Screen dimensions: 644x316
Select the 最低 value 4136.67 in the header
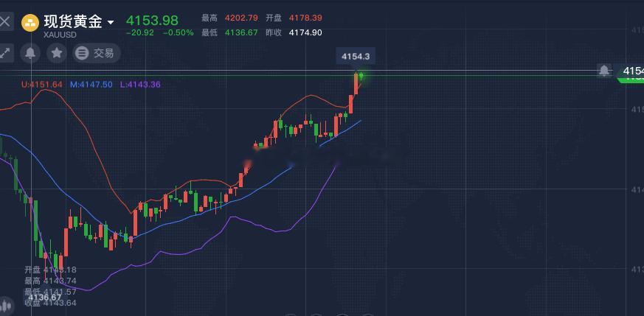click(241, 32)
